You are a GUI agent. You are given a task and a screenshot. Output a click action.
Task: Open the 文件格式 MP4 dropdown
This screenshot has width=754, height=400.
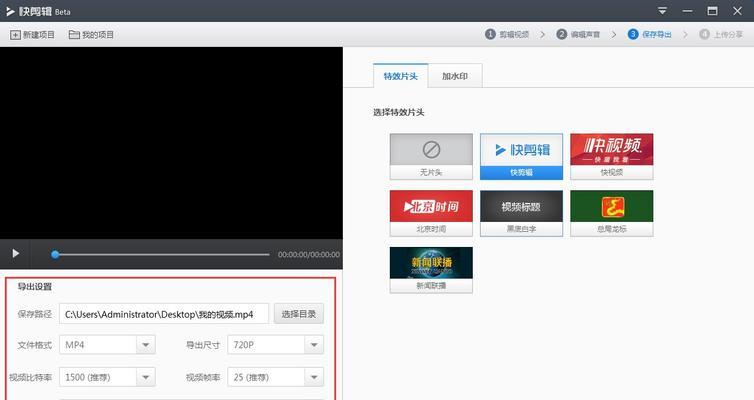click(107, 345)
